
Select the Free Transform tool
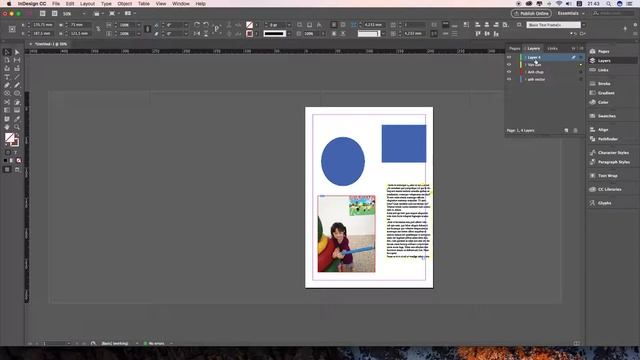(x=17, y=102)
